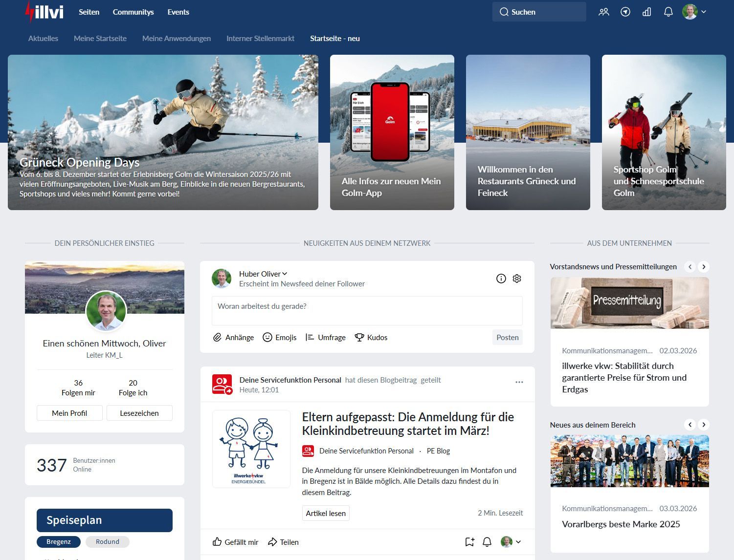Image resolution: width=734 pixels, height=560 pixels.
Task: Click Huber Oliver avatar in composer
Action: click(222, 279)
